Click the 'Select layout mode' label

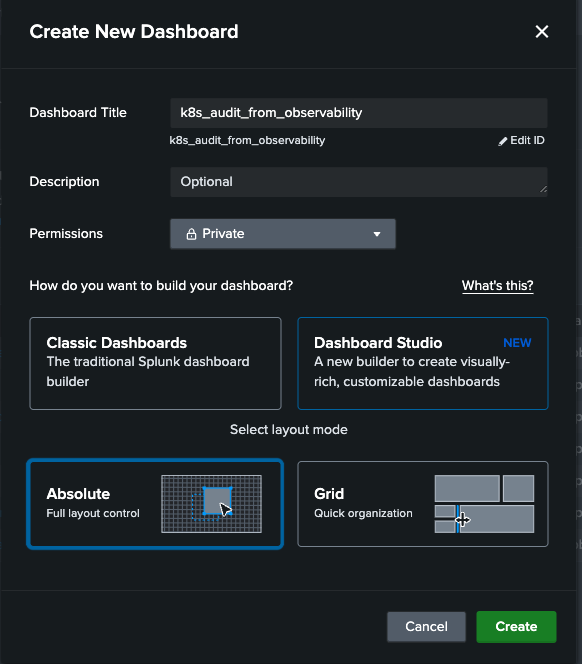click(x=288, y=429)
